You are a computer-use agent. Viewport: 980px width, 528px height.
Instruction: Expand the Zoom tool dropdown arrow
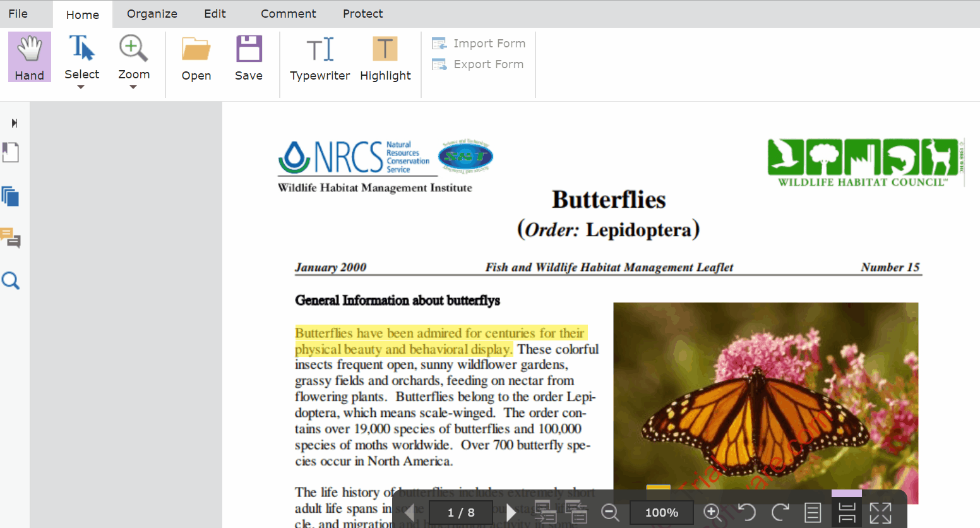coord(133,87)
